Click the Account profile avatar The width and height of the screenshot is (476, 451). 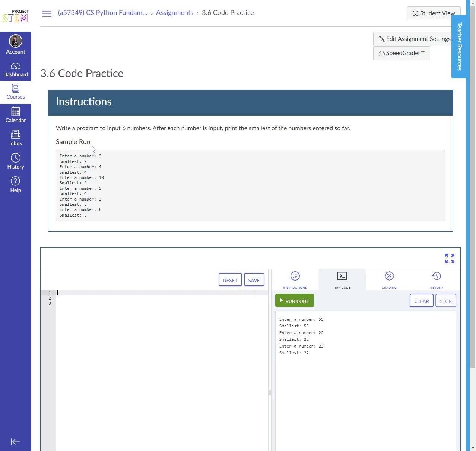16,41
